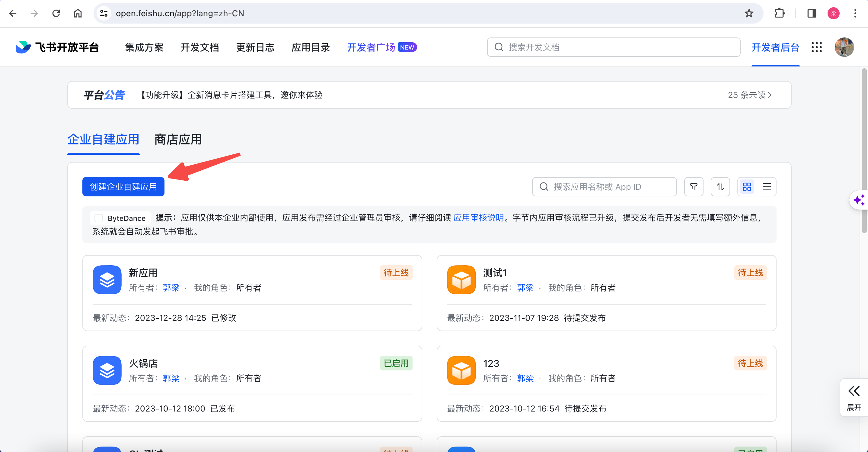Screen dimensions: 868x452
Task: Switch to list view layout
Action: pos(767,186)
